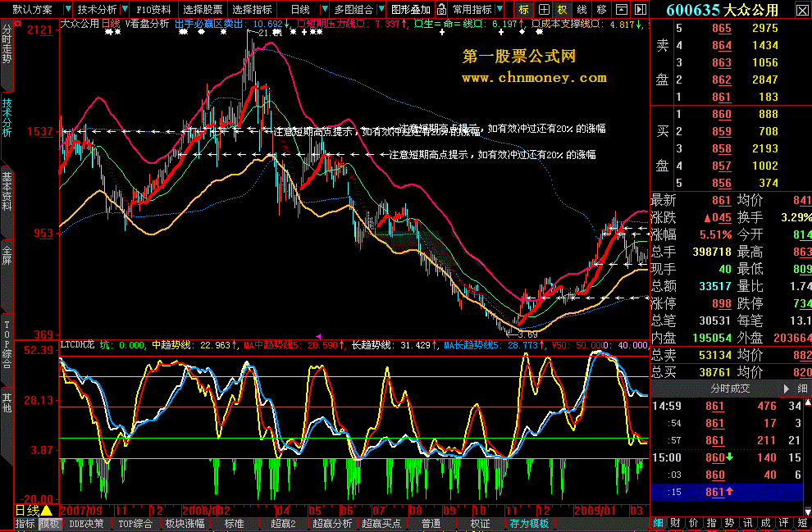Screen dimensions: 812x532
Task: Open the 技术分析 dropdown arrow
Action: point(125,9)
